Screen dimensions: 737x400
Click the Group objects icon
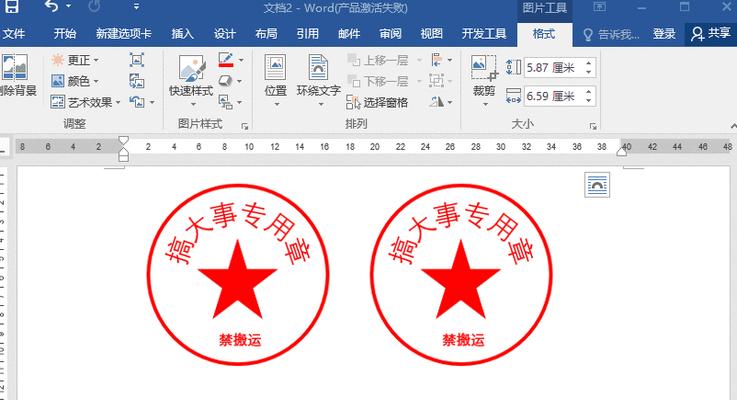point(437,81)
